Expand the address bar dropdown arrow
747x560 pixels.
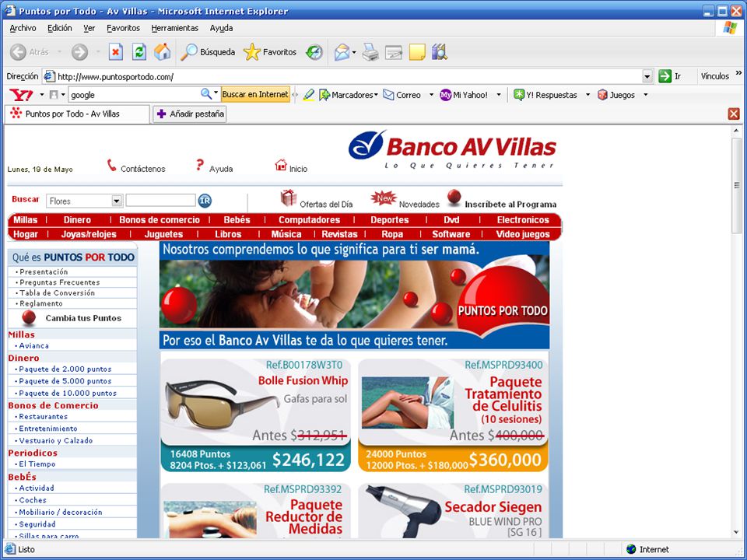647,76
